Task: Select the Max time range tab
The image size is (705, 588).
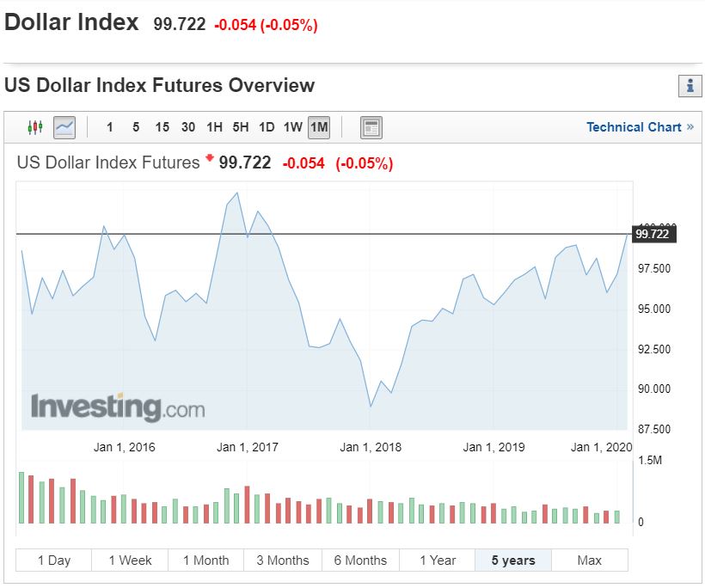Action: coord(589,560)
